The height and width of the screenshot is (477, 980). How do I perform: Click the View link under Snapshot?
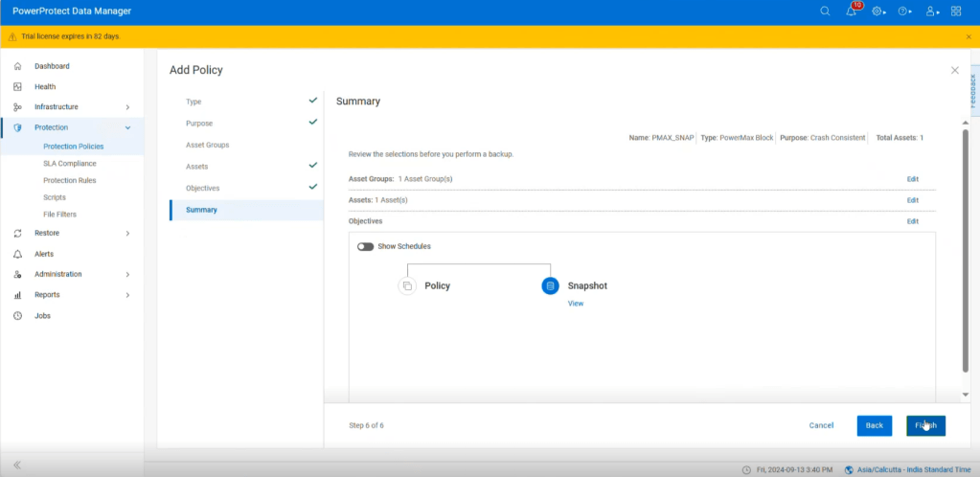pyautogui.click(x=576, y=304)
